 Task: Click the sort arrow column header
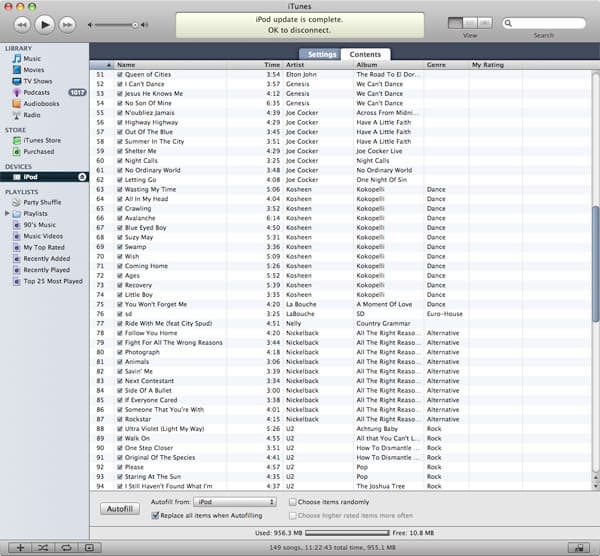tap(102, 65)
